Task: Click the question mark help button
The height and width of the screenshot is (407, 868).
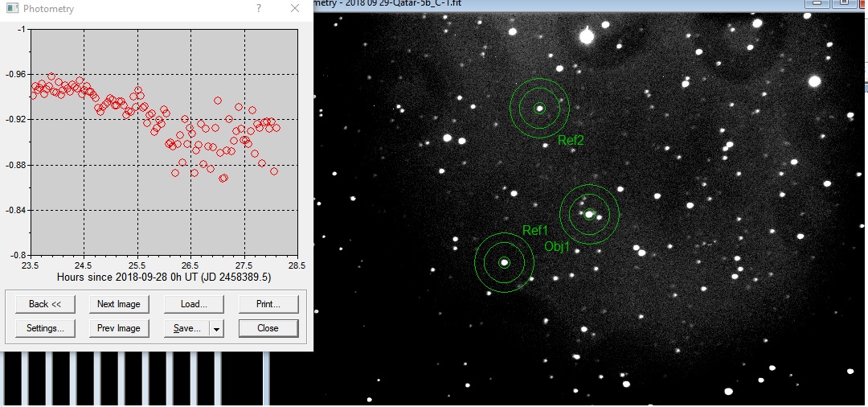Action: 258,9
